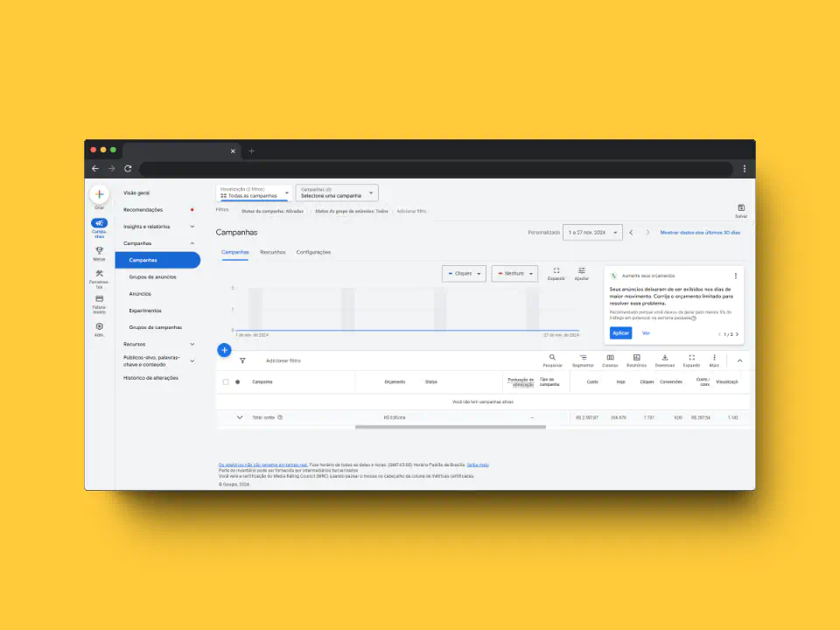Expand the Insights e relatórios section
The image size is (840, 630).
158,227
